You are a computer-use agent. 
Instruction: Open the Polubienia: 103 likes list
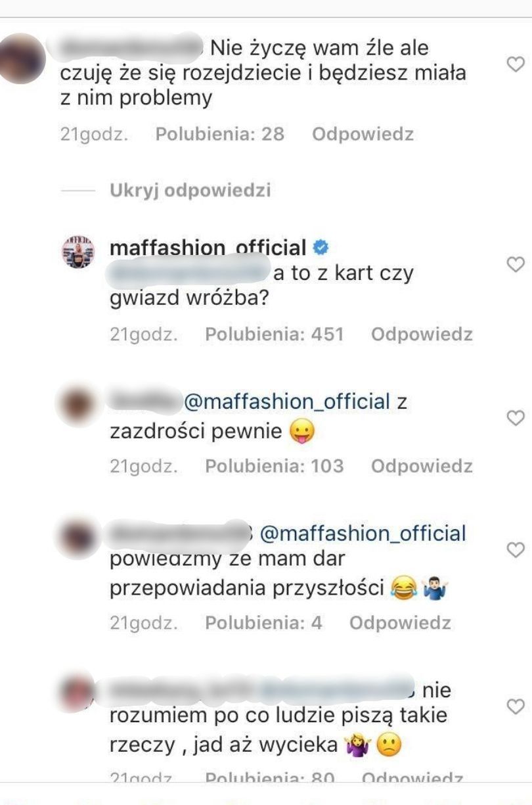point(274,466)
